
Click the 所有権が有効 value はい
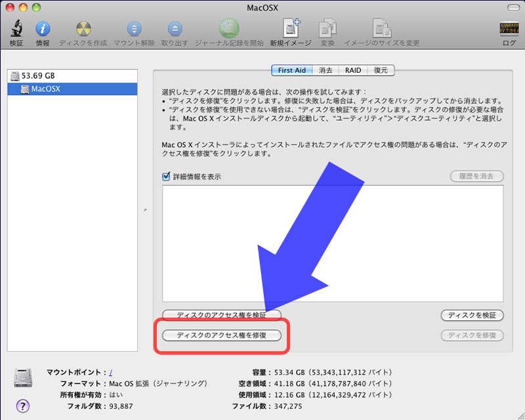click(x=116, y=395)
